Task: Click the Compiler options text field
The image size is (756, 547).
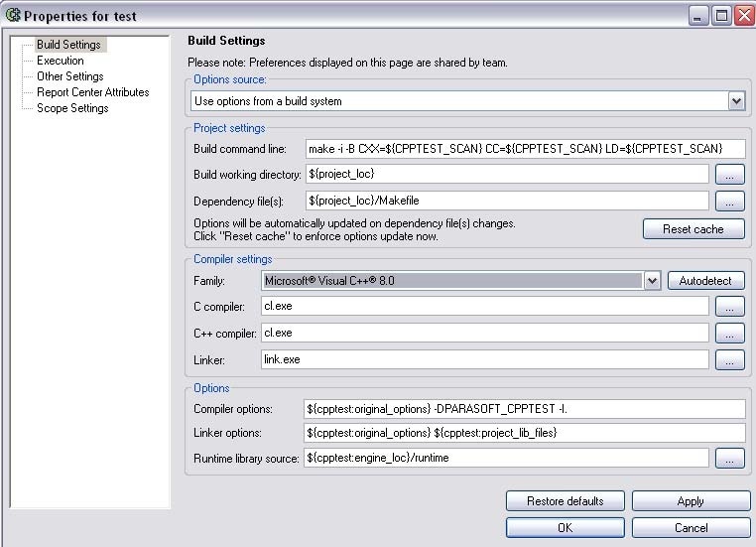Action: click(x=525, y=409)
